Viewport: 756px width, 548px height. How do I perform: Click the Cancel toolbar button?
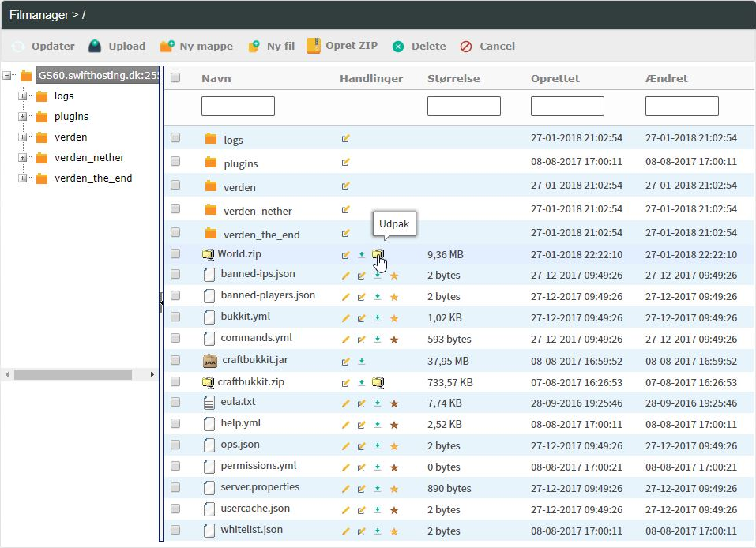click(487, 47)
